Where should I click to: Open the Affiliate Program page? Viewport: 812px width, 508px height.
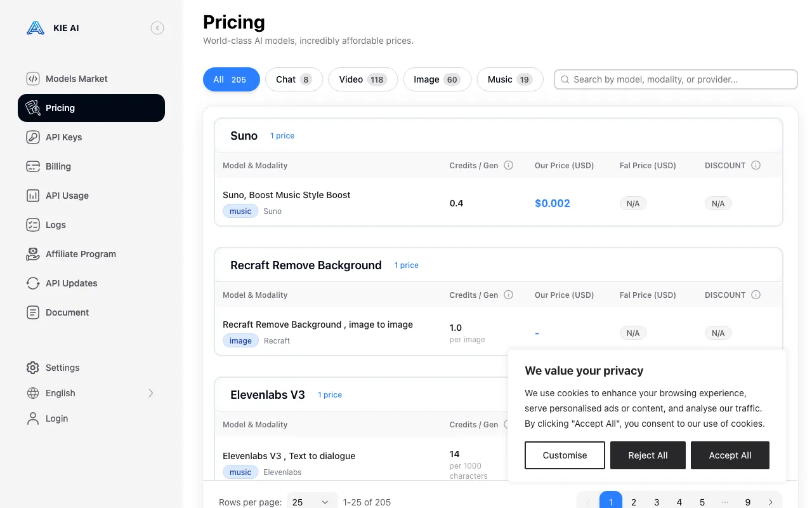click(x=91, y=254)
